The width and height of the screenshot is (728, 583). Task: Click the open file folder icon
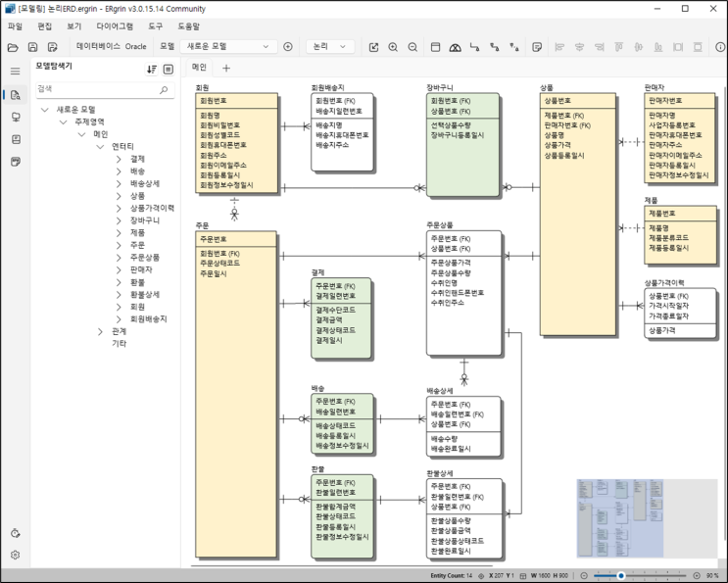(13, 47)
